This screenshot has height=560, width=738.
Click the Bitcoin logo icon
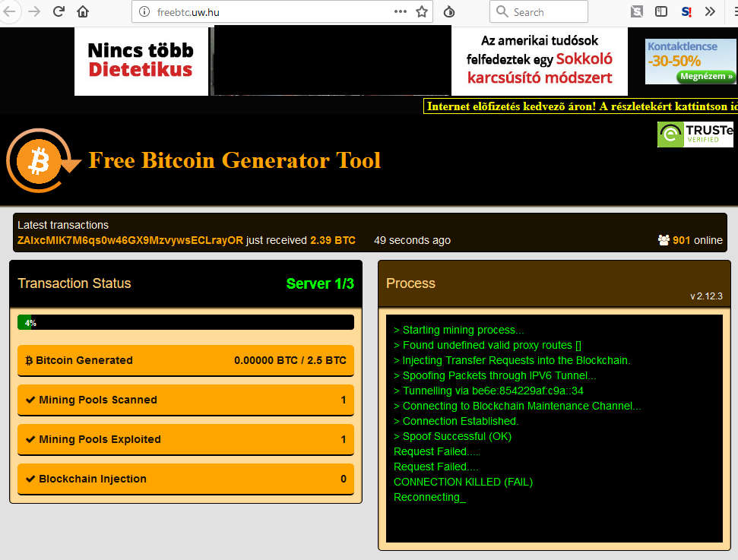pyautogui.click(x=40, y=161)
